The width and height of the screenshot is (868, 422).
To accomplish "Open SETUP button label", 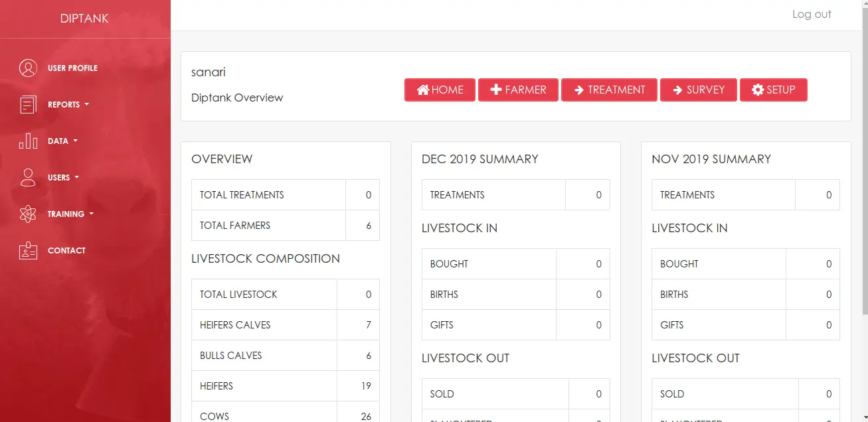I will point(781,90).
